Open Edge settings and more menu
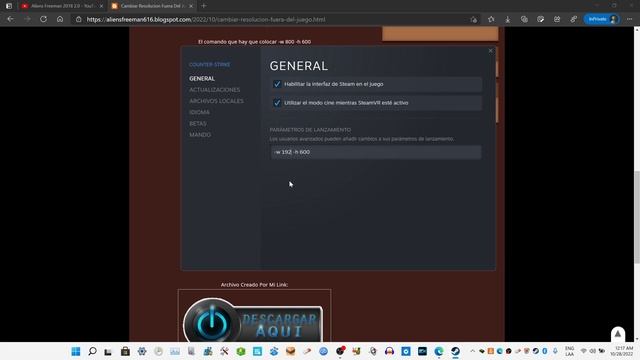Image resolution: width=640 pixels, height=360 pixels. click(x=630, y=19)
